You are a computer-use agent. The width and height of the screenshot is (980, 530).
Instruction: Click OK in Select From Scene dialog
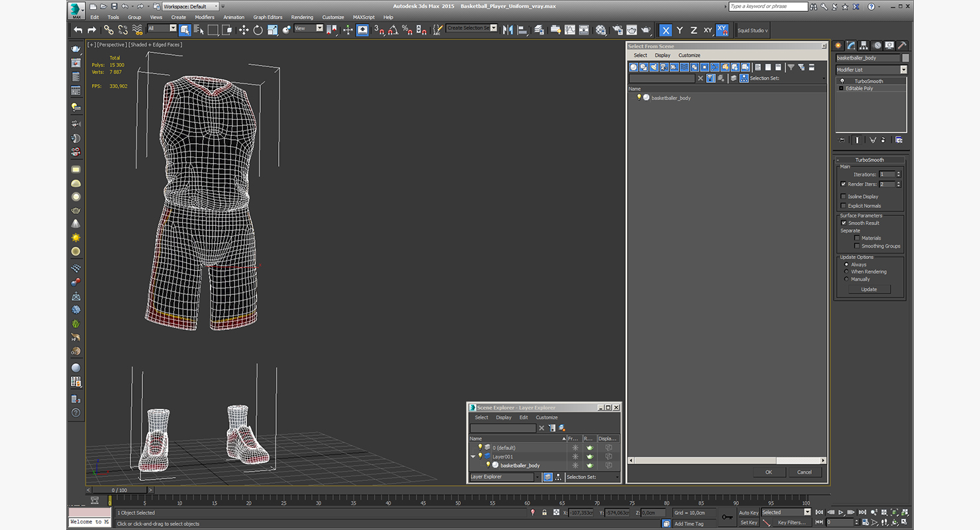pyautogui.click(x=769, y=472)
